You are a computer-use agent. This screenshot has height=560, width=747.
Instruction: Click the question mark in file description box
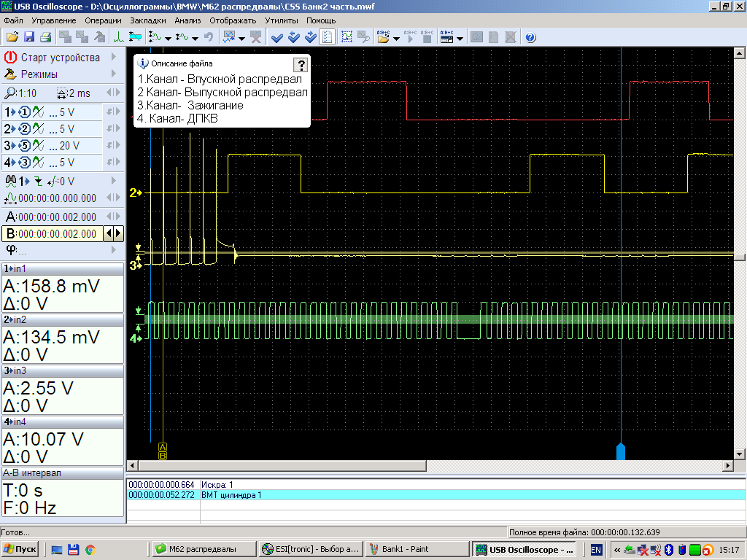click(300, 64)
